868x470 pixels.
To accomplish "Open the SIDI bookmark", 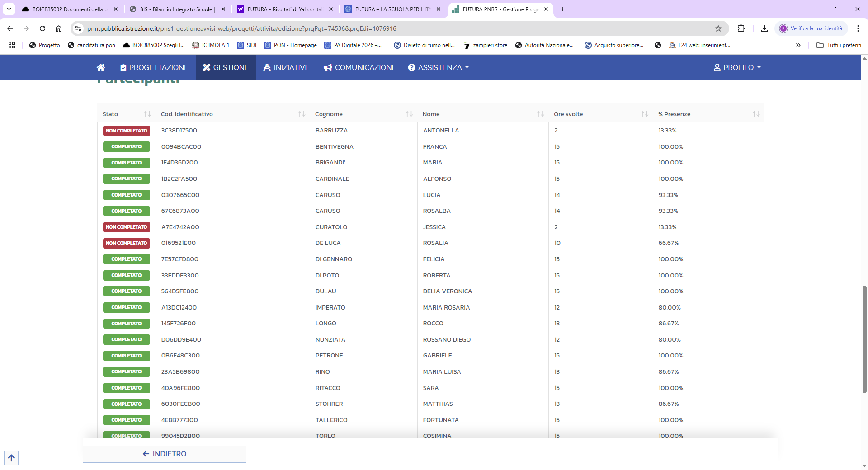I will [x=247, y=45].
